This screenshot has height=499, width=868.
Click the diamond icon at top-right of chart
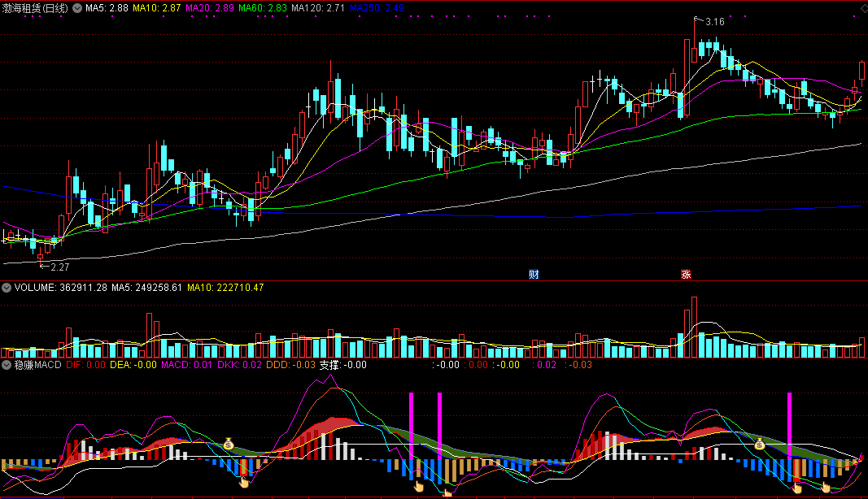pos(863,8)
